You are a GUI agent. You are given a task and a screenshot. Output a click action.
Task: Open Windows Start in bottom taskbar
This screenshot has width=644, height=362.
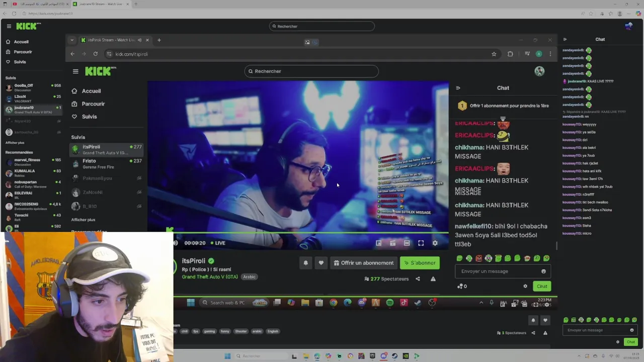point(227,356)
